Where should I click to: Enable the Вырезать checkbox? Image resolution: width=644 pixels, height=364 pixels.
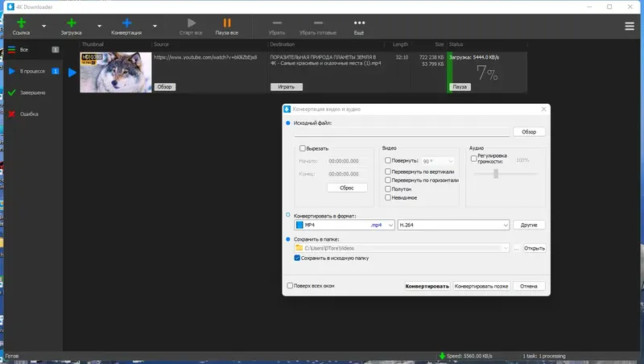click(303, 148)
